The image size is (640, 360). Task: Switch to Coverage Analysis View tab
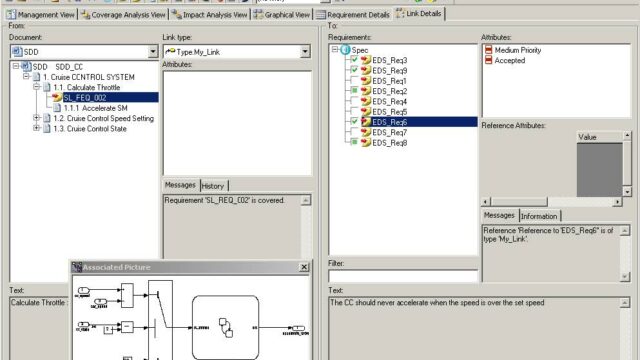tap(123, 15)
